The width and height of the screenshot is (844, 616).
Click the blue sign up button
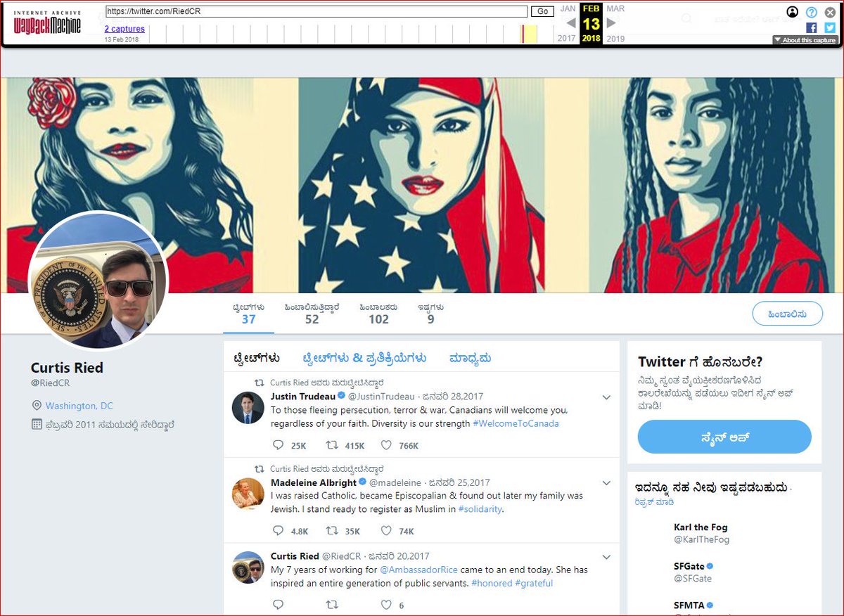[724, 437]
